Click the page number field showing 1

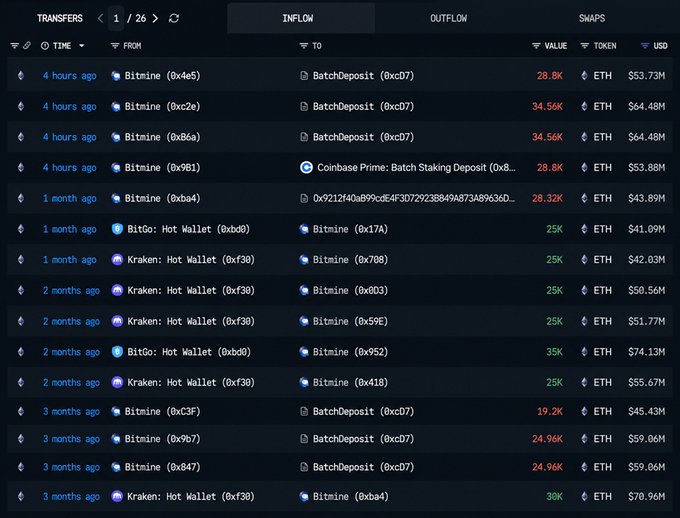[116, 18]
